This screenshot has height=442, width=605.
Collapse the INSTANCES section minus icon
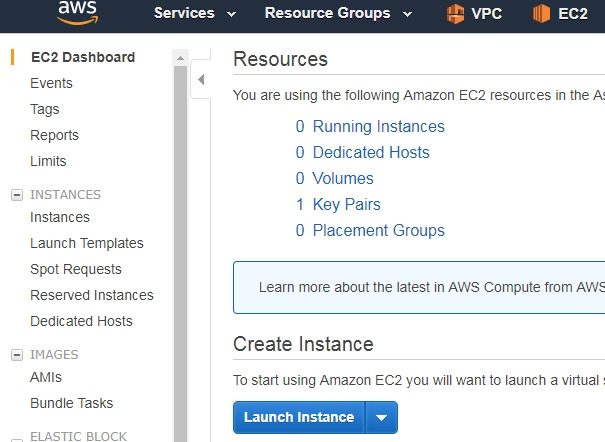point(16,195)
